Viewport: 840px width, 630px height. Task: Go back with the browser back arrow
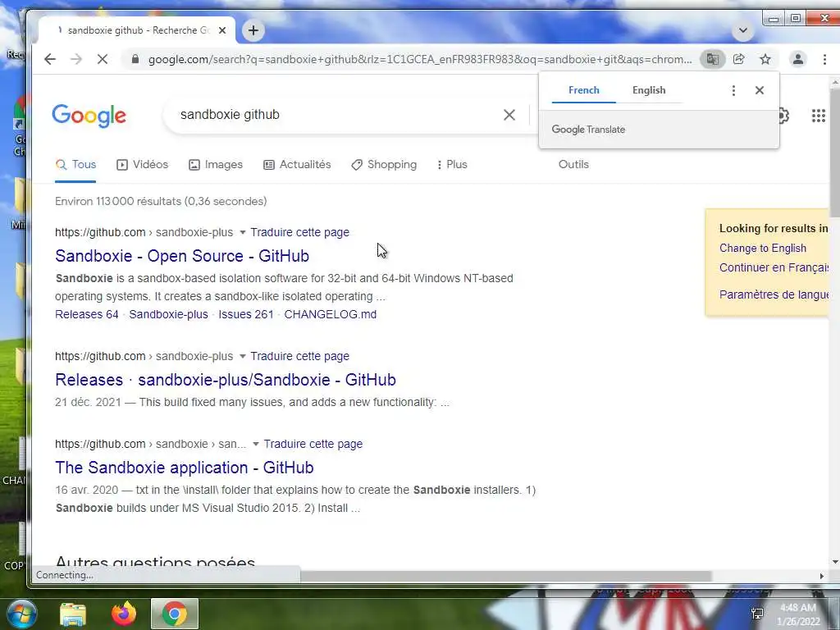point(50,59)
